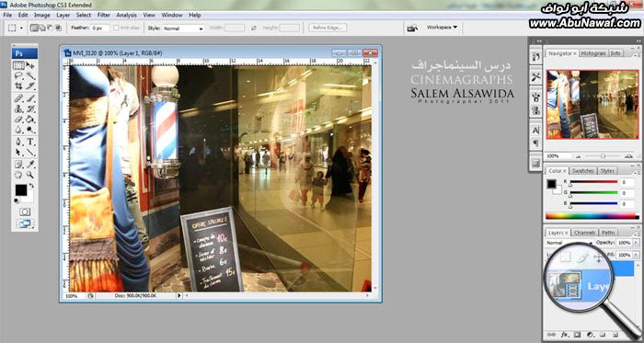Select the Horizontal Type tool
The height and width of the screenshot is (343, 644).
(30, 142)
